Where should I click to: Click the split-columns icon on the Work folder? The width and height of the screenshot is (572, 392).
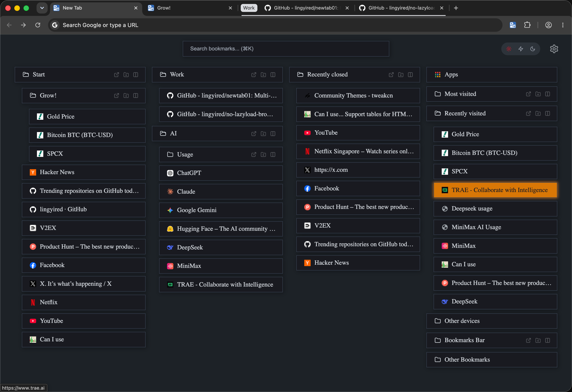273,74
